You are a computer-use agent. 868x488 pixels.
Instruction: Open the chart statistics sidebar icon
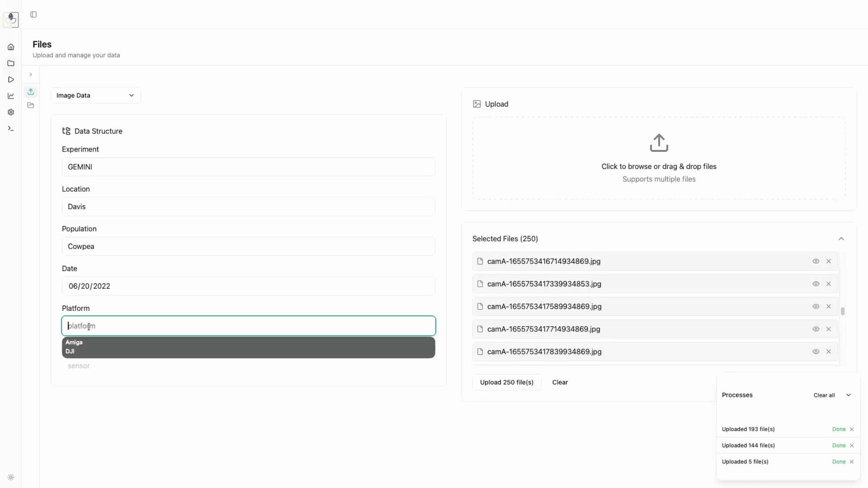pyautogui.click(x=11, y=96)
